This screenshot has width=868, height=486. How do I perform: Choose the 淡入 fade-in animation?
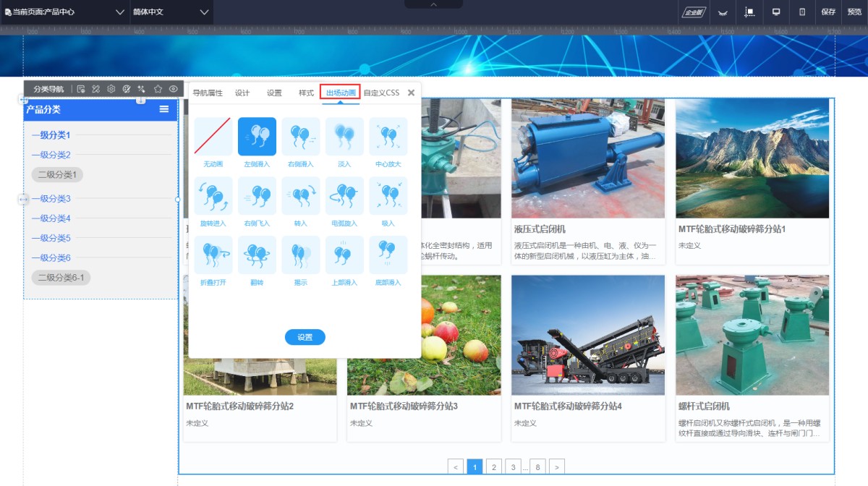click(x=344, y=137)
